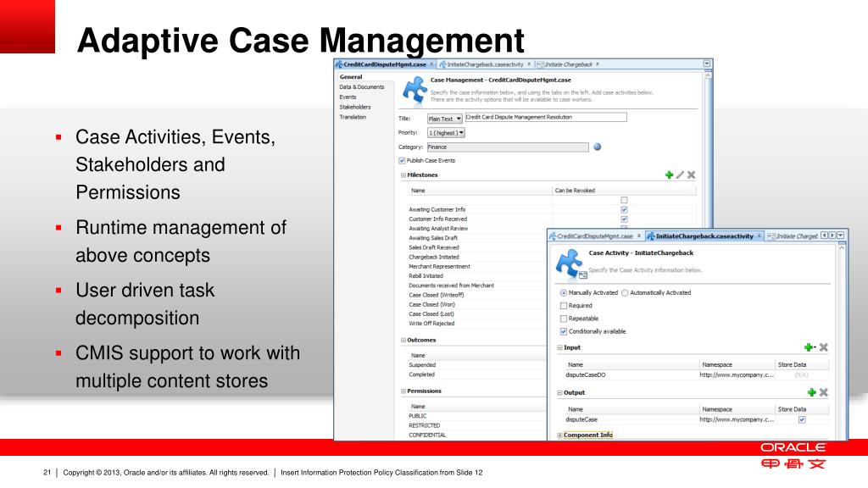Toggle the Conditionally available checkbox
The image size is (868, 488).
tap(564, 331)
